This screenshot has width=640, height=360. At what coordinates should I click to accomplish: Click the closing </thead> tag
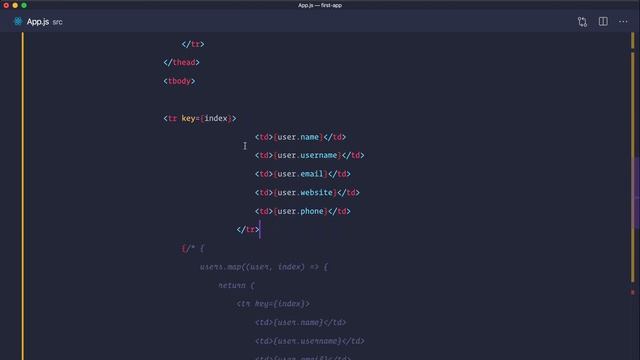coord(181,62)
